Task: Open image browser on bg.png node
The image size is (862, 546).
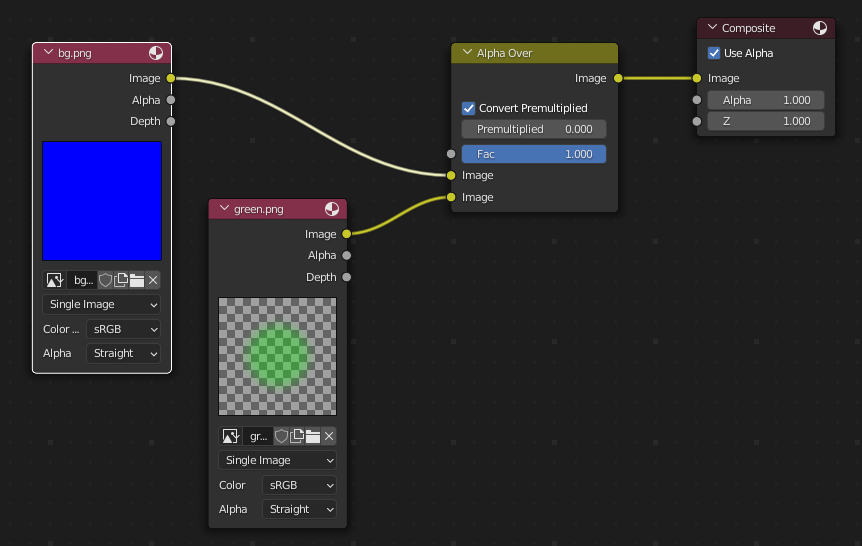Action: tap(55, 280)
